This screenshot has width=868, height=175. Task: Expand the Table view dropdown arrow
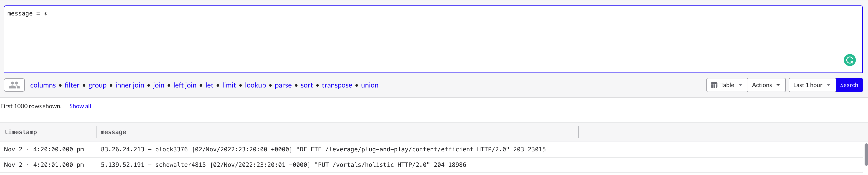click(740, 85)
